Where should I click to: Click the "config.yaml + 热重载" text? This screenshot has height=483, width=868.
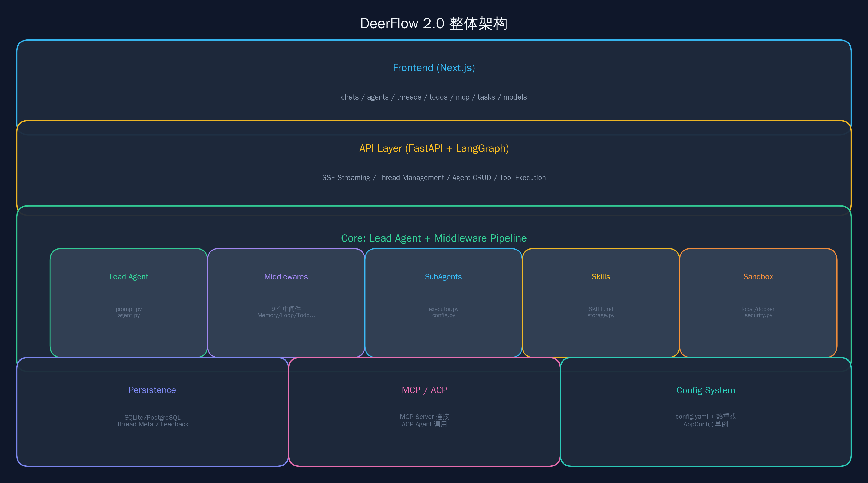click(x=706, y=416)
